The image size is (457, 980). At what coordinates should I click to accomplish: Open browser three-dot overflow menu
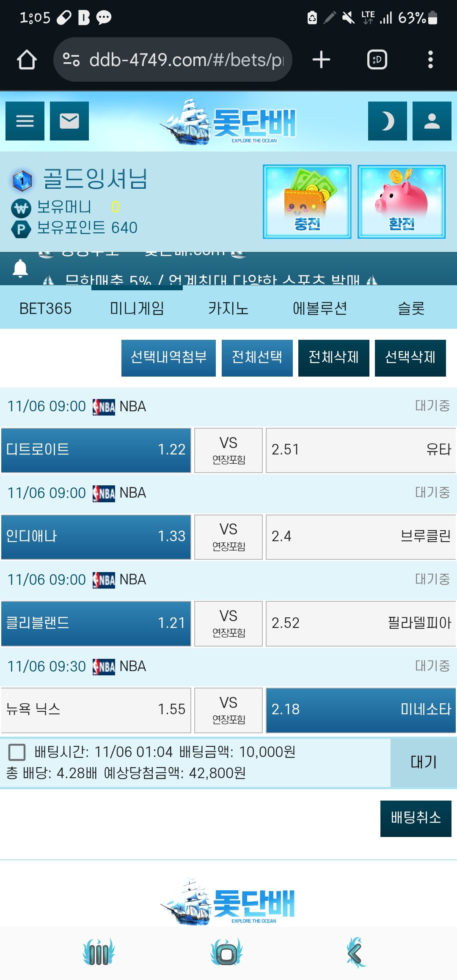[430, 60]
